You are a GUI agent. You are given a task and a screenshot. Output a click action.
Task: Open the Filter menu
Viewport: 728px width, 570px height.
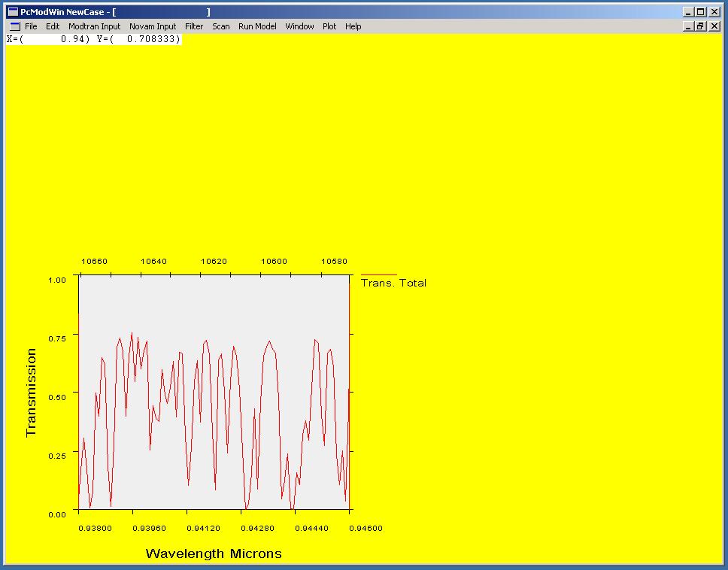pyautogui.click(x=194, y=26)
